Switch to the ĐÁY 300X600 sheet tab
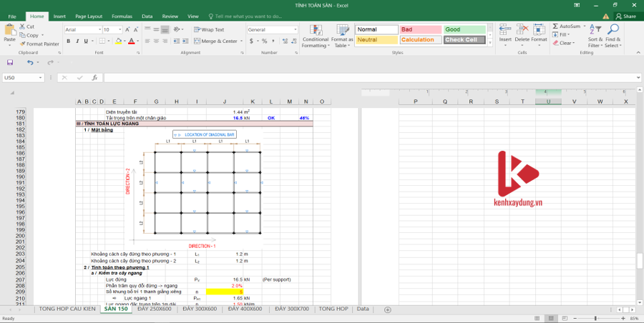Image resolution: width=644 pixels, height=323 pixels. click(200, 309)
